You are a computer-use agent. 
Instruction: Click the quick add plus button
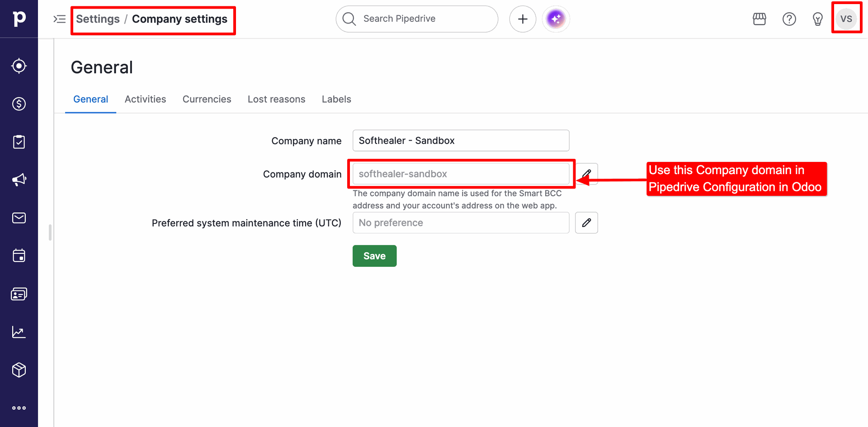(523, 19)
